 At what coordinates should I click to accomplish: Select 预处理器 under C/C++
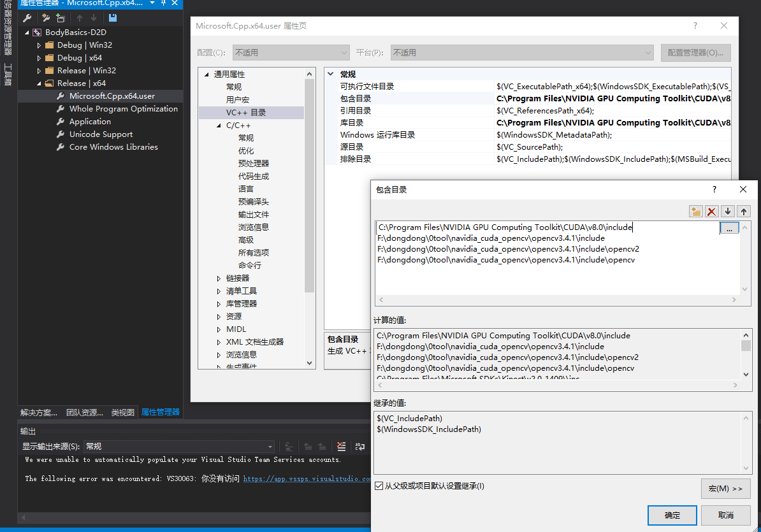[253, 164]
